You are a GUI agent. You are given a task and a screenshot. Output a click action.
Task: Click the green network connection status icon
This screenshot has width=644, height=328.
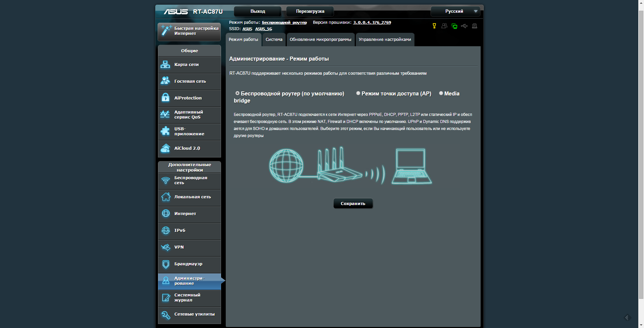tap(454, 26)
